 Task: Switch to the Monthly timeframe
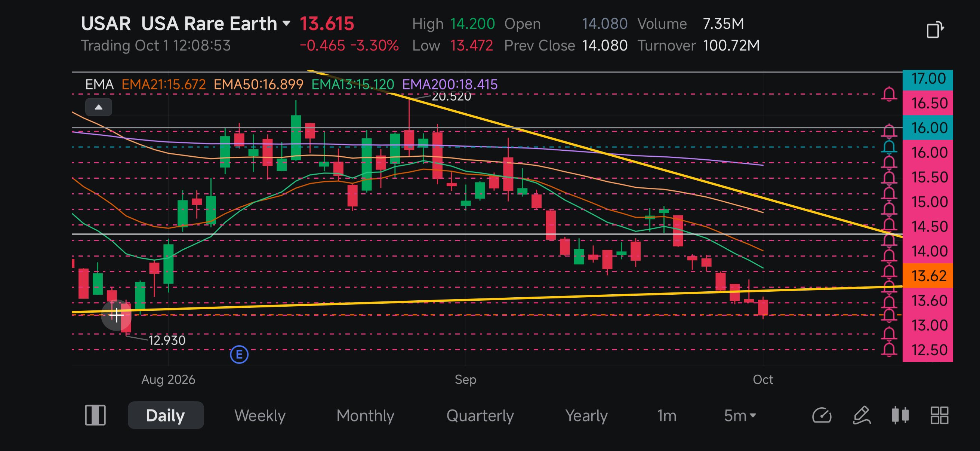pos(365,415)
